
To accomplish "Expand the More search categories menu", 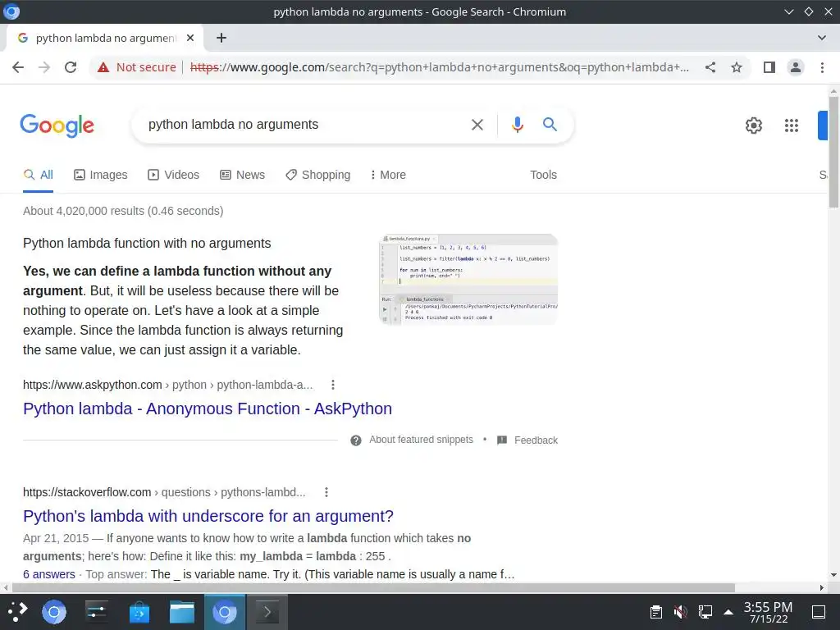I will (388, 175).
